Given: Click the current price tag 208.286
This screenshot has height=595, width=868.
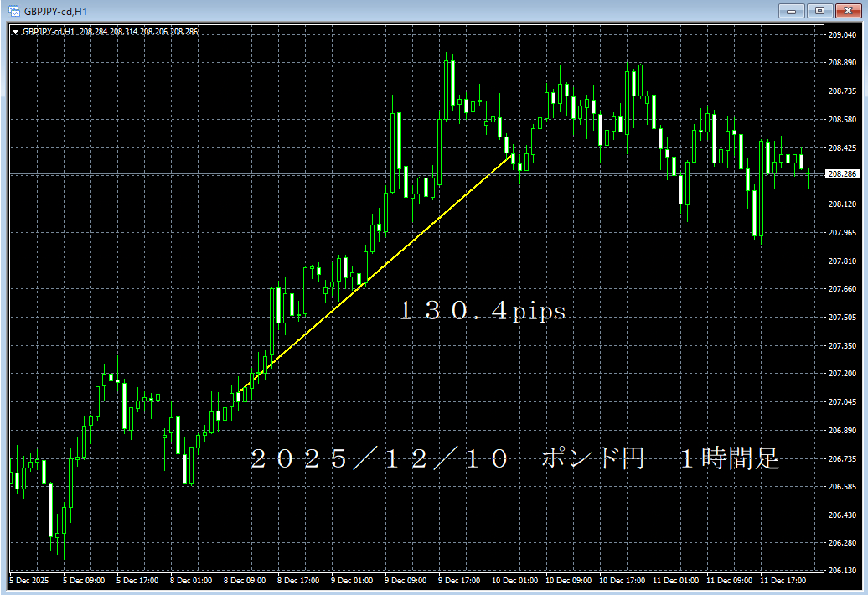Looking at the screenshot, I should (843, 173).
